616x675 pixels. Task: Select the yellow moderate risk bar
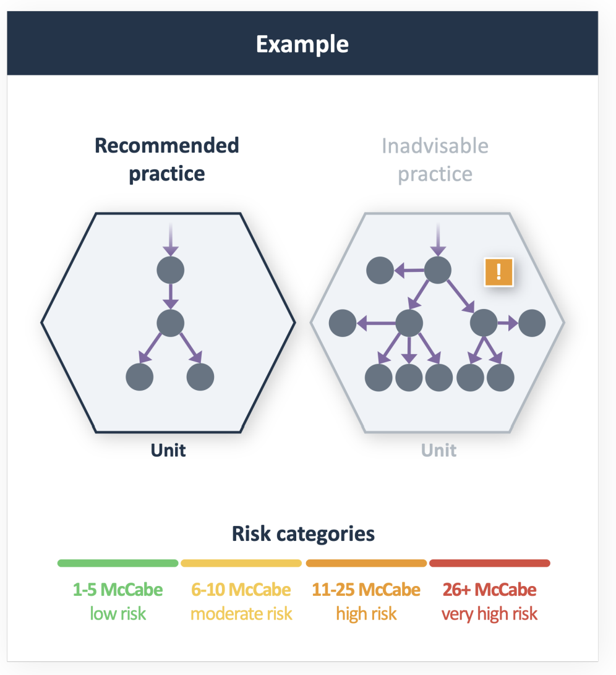pyautogui.click(x=241, y=563)
